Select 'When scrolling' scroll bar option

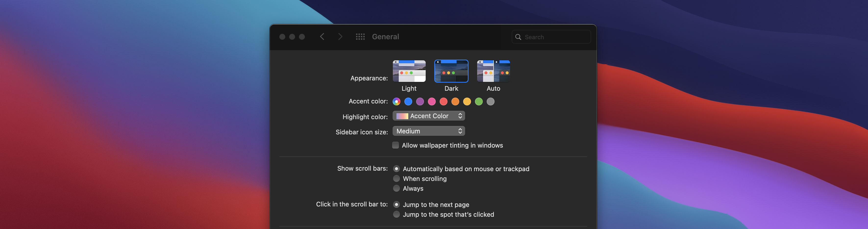(397, 179)
